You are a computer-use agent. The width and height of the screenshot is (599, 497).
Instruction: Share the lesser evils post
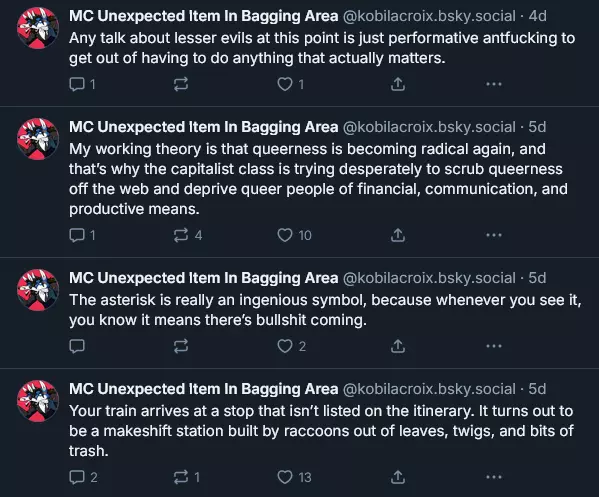click(x=398, y=84)
